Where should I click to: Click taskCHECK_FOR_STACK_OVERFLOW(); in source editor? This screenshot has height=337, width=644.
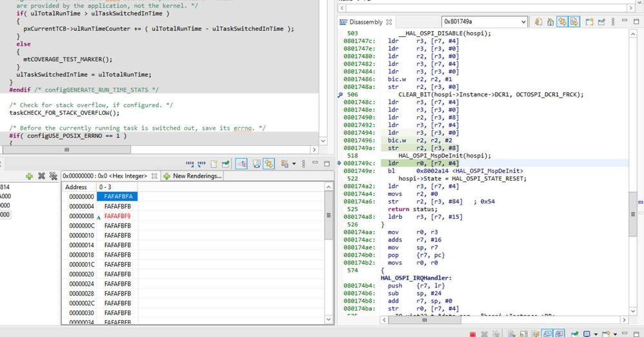[x=64, y=113]
